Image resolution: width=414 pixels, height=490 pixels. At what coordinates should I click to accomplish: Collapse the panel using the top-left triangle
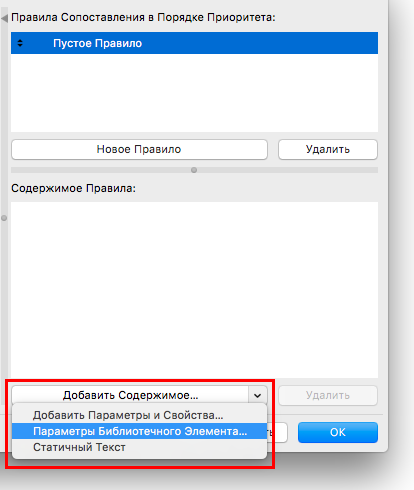pyautogui.click(x=4, y=18)
